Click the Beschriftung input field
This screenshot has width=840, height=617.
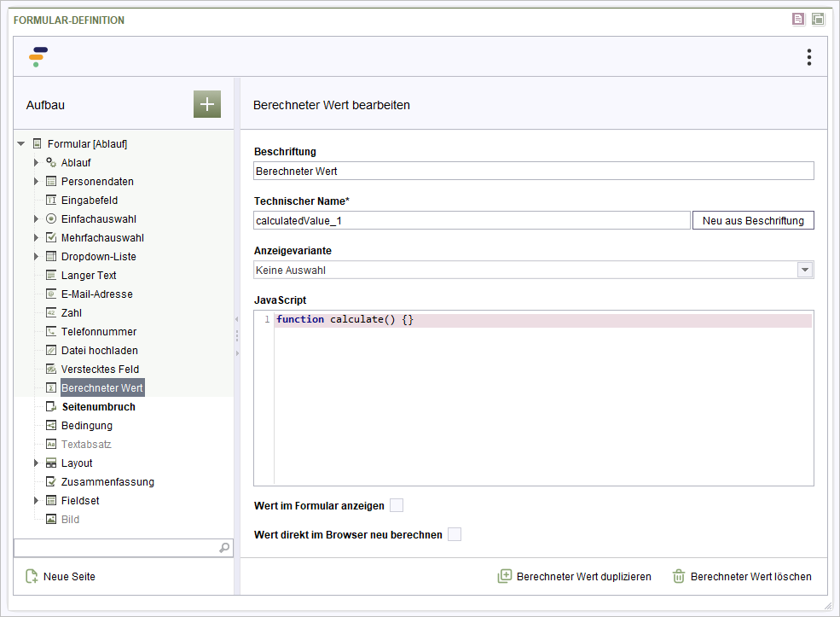[x=534, y=171]
